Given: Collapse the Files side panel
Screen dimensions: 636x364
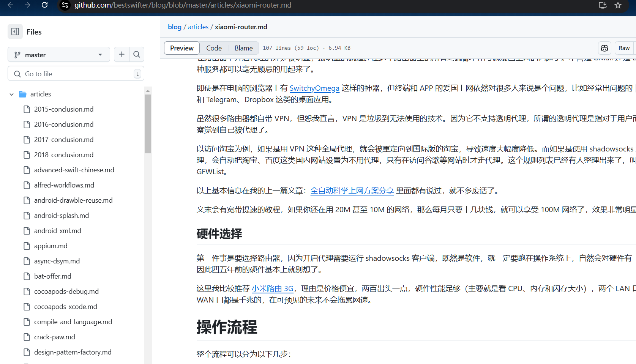Looking at the screenshot, I should pyautogui.click(x=15, y=32).
